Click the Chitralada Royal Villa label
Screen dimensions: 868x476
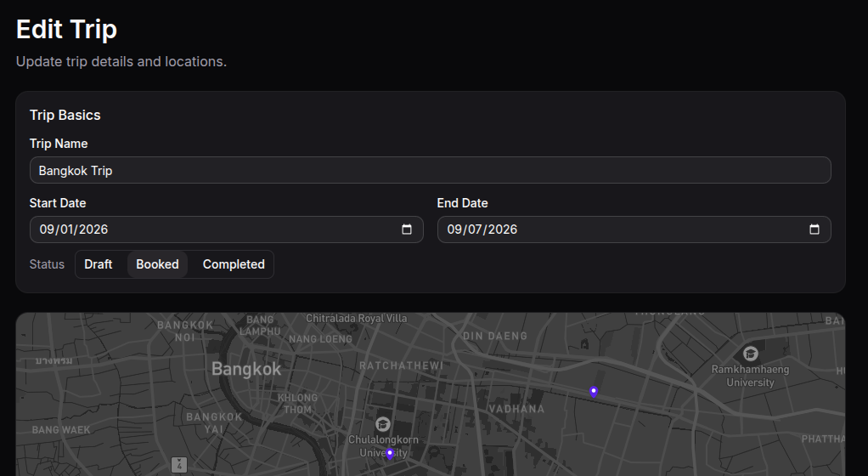click(357, 319)
